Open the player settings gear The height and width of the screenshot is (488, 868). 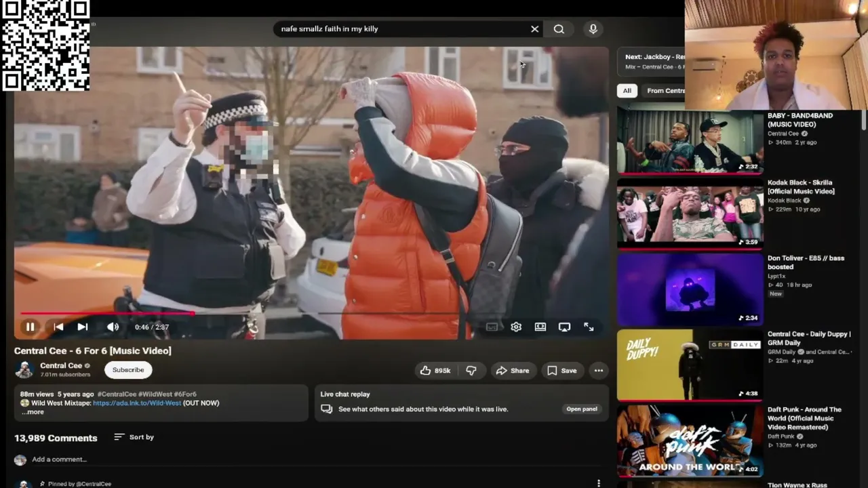pos(516,327)
